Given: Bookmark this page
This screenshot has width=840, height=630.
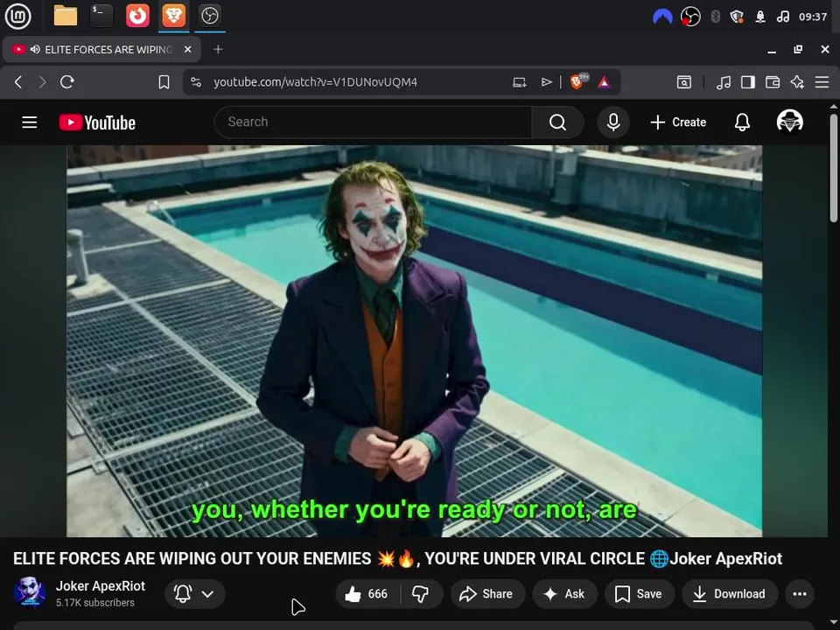Looking at the screenshot, I should (164, 82).
